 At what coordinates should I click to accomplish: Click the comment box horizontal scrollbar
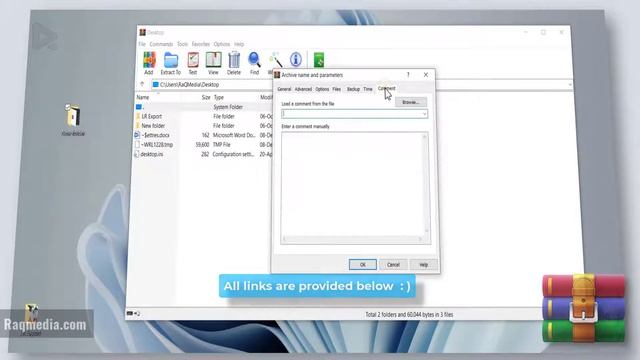click(352, 239)
